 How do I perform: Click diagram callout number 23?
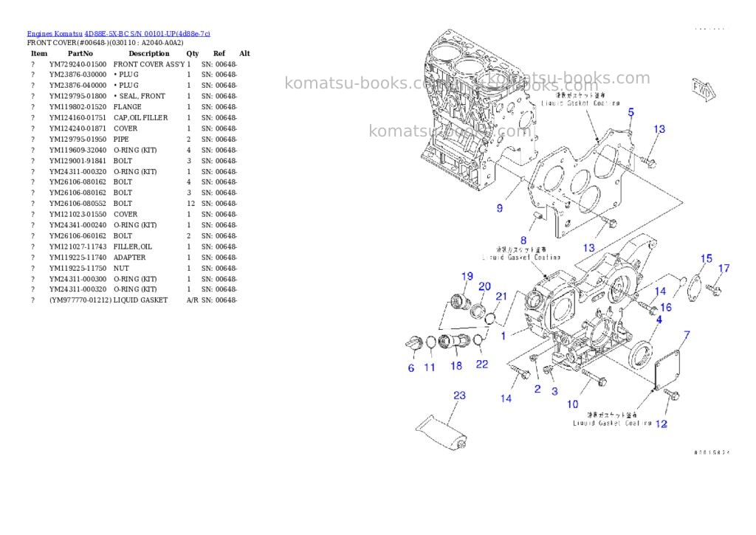(459, 396)
